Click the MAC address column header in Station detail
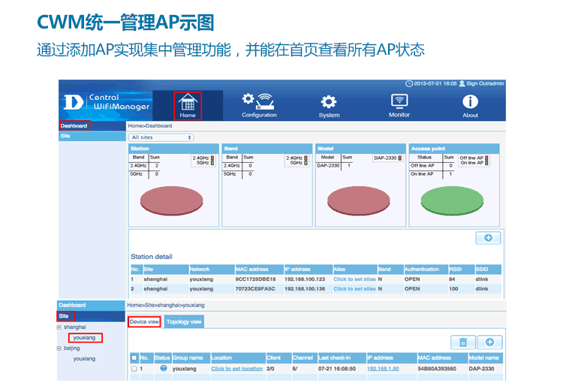Screen dimensions: 563x392 [x=259, y=269]
